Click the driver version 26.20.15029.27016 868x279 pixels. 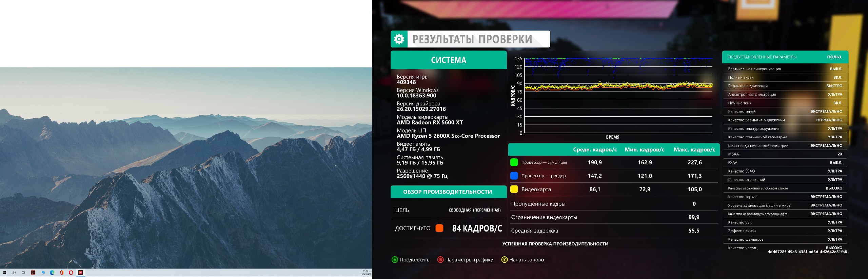coord(421,109)
